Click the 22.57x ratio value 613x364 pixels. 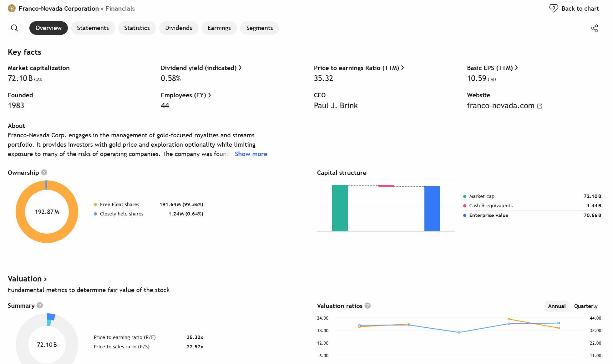pos(195,347)
